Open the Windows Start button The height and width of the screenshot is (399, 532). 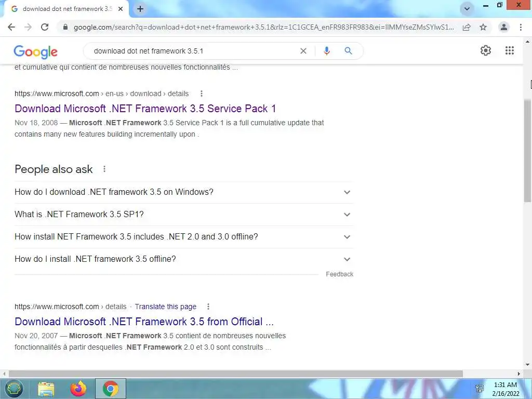(x=14, y=389)
